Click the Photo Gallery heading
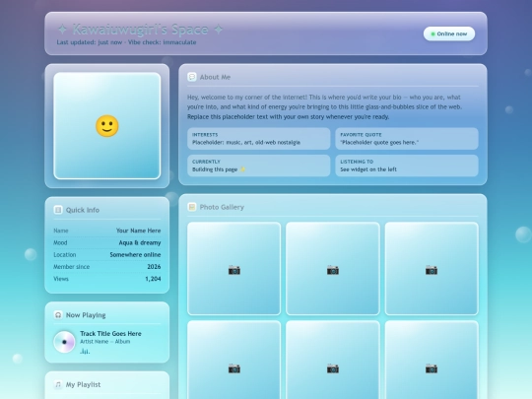Viewport: 532px width, 399px height. pos(222,207)
